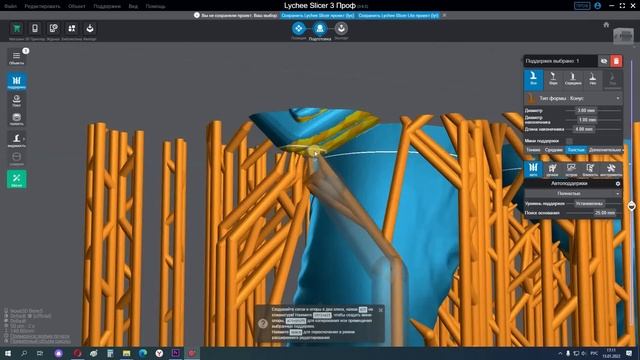The image size is (640, 360).
Task: Expand the Resin tool side arrow
Action: 24,139
